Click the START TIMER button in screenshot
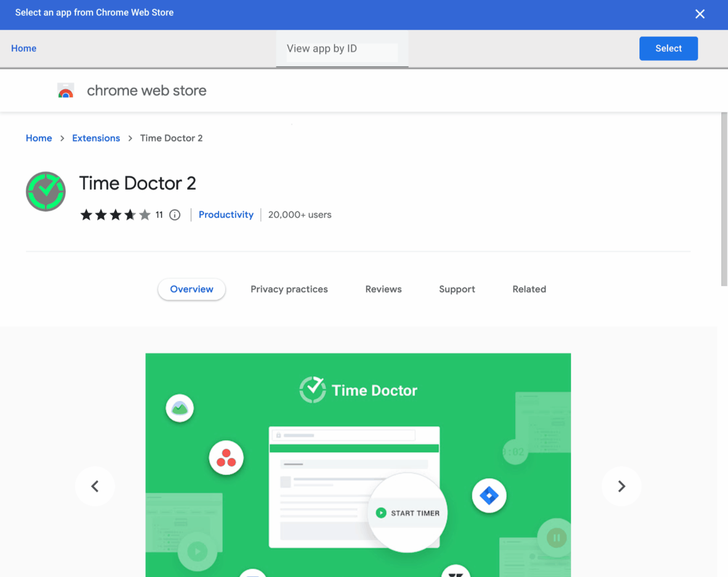Image resolution: width=728 pixels, height=577 pixels. pyautogui.click(x=408, y=513)
